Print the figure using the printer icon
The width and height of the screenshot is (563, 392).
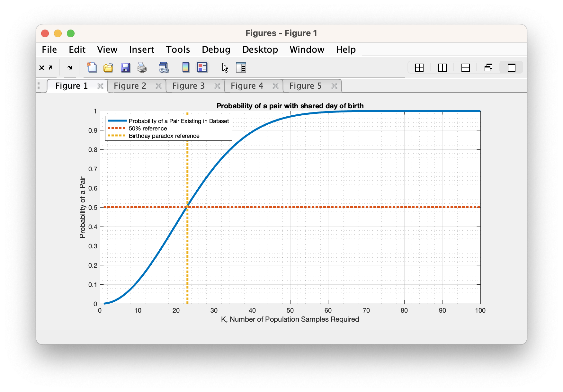pyautogui.click(x=141, y=67)
